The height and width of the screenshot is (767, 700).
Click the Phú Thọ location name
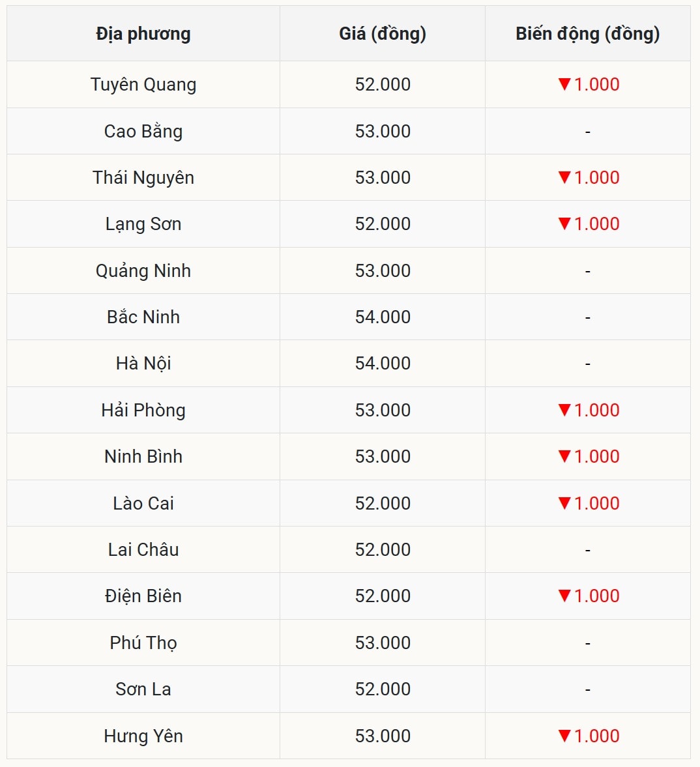tap(143, 643)
